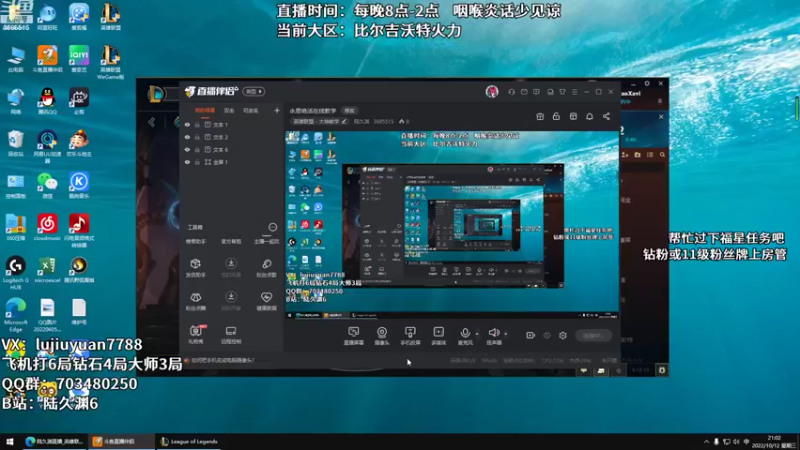Add a screen capture source
The height and width of the screenshot is (450, 800).
tap(354, 336)
